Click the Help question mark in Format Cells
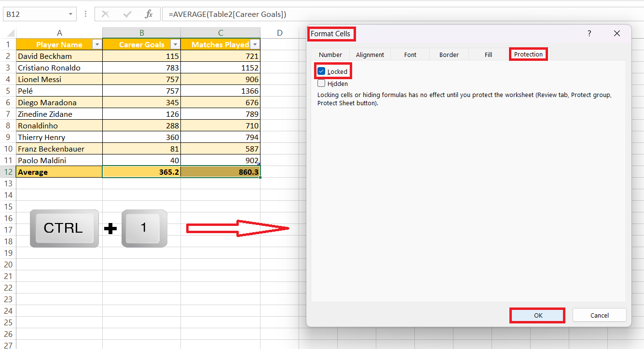The height and width of the screenshot is (349, 644). coord(589,33)
